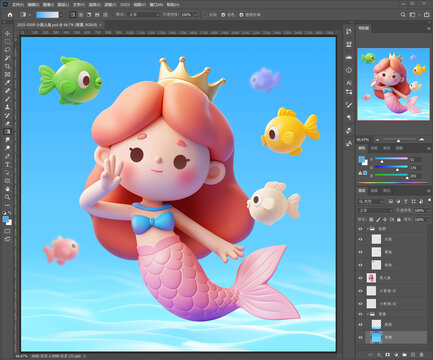
Task: Click the foreground blue color swatch in toolbar
Action: (x=6, y=219)
